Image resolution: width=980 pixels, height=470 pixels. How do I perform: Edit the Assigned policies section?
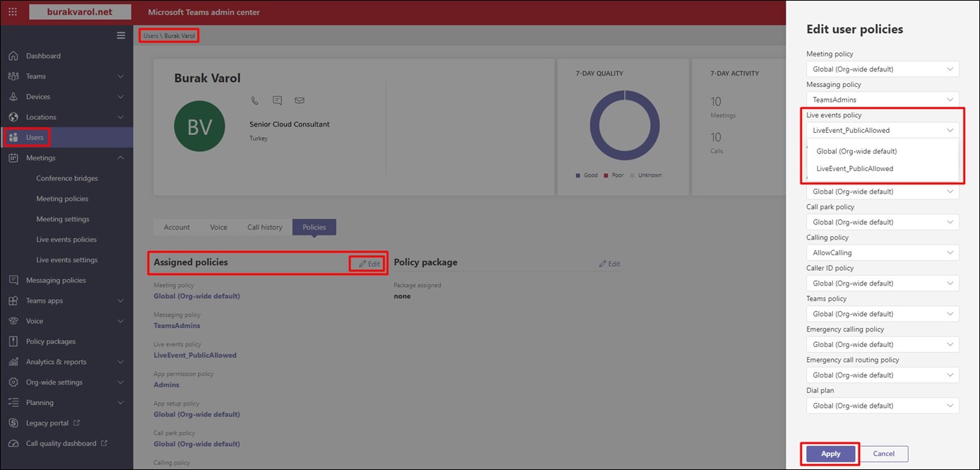click(x=369, y=264)
